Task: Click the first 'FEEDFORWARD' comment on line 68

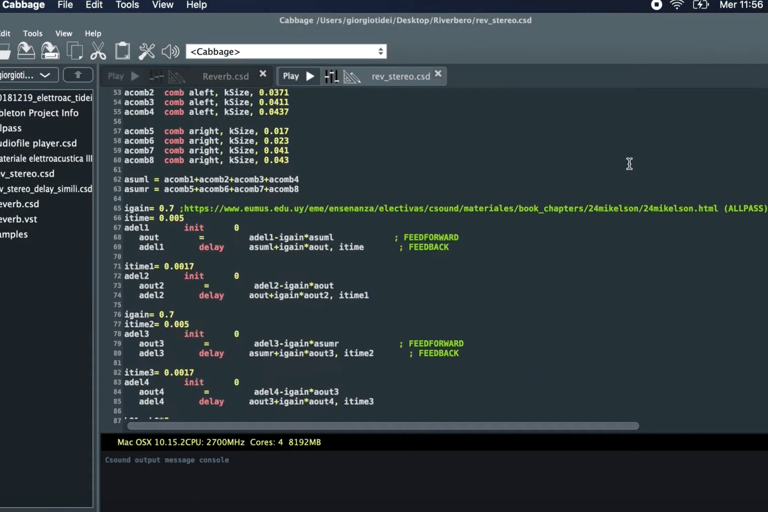Action: pos(431,237)
